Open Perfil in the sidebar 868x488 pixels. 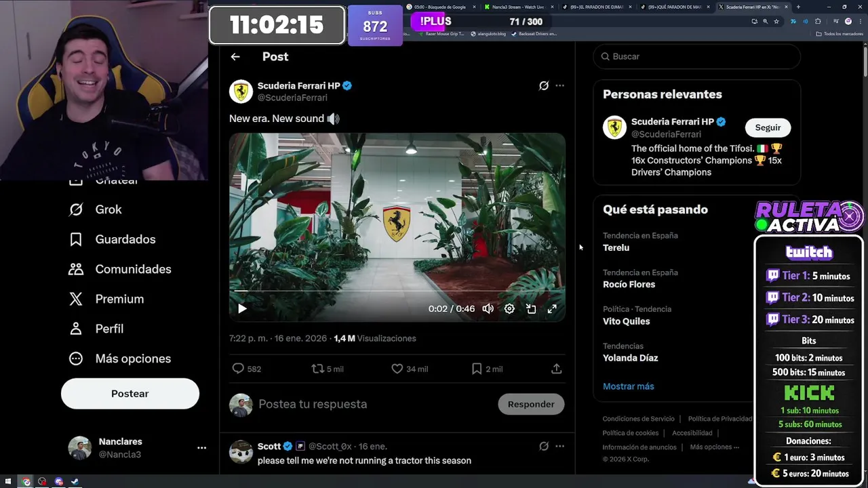[96, 329]
